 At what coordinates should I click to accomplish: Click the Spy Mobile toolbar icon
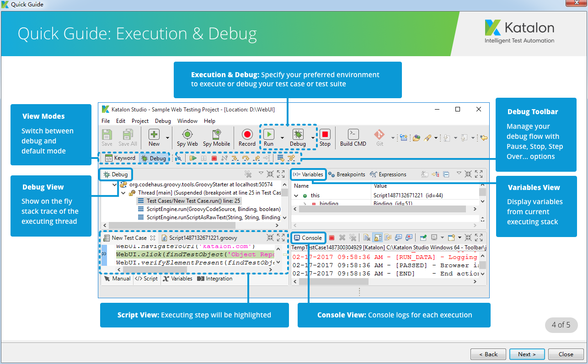(x=216, y=134)
